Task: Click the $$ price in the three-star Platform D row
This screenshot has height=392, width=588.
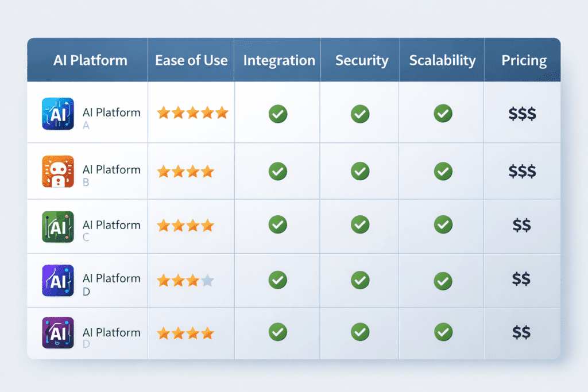Action: (521, 279)
